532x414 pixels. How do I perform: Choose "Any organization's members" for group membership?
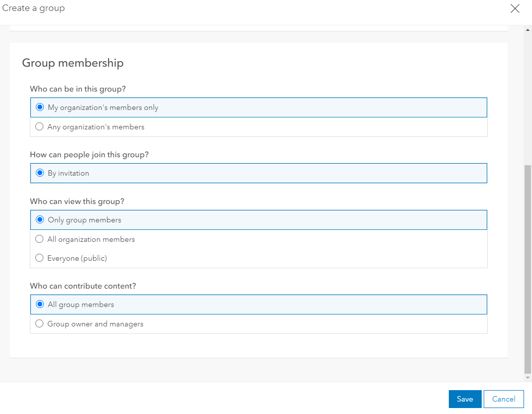(39, 126)
